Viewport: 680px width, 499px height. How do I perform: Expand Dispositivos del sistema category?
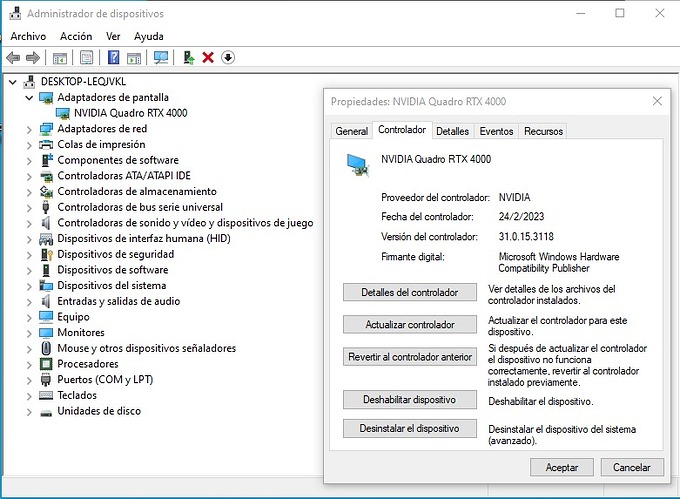coord(29,286)
